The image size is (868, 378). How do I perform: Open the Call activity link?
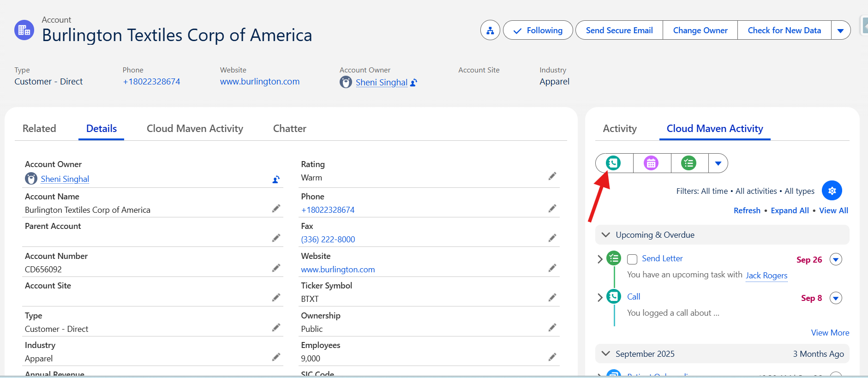(634, 297)
